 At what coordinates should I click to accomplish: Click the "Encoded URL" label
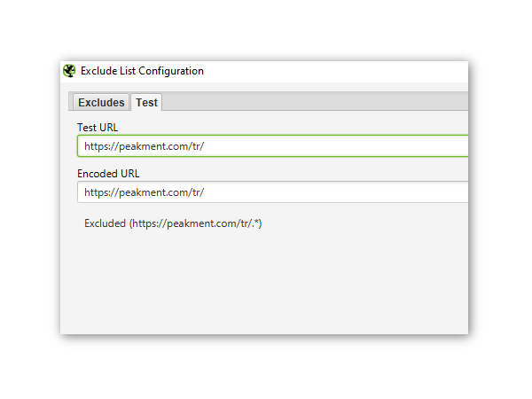(x=108, y=174)
